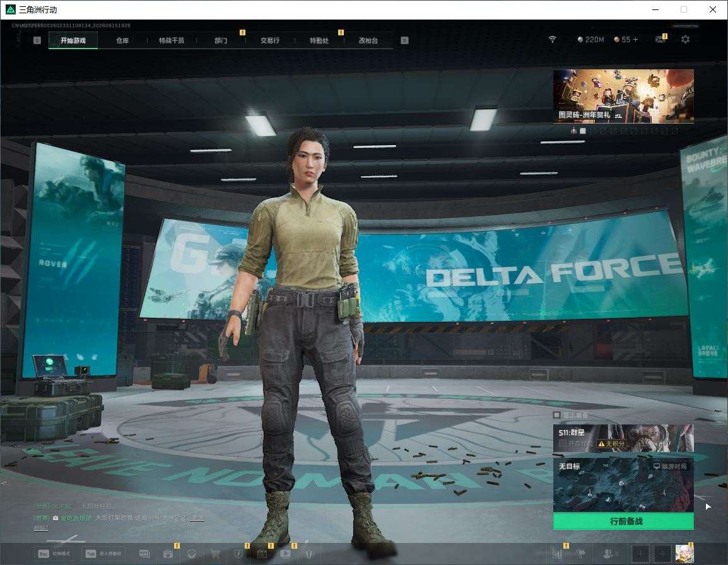The height and width of the screenshot is (565, 728).
Task: Invite teammate using second plus slot
Action: click(x=662, y=554)
